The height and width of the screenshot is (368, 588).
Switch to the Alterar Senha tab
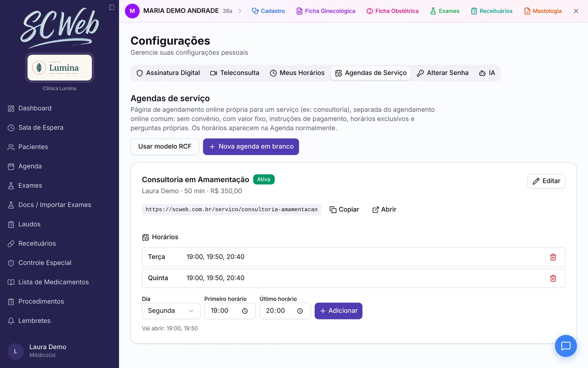443,73
